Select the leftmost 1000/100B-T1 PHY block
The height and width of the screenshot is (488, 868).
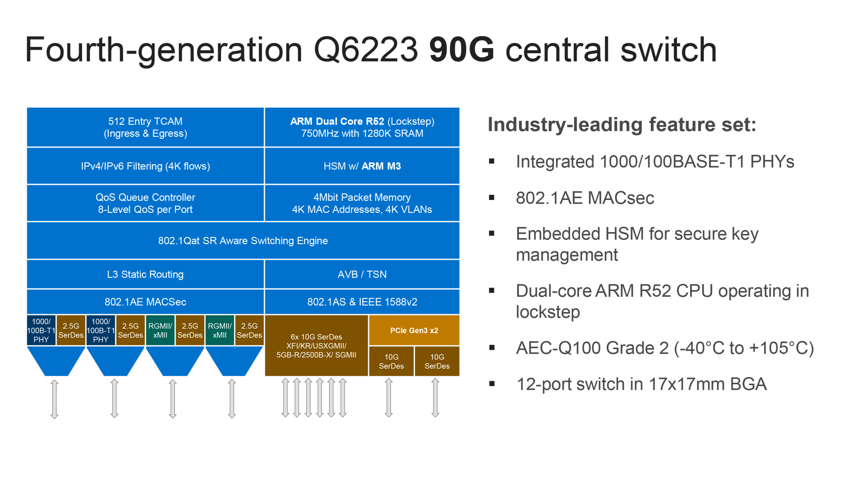click(x=41, y=330)
